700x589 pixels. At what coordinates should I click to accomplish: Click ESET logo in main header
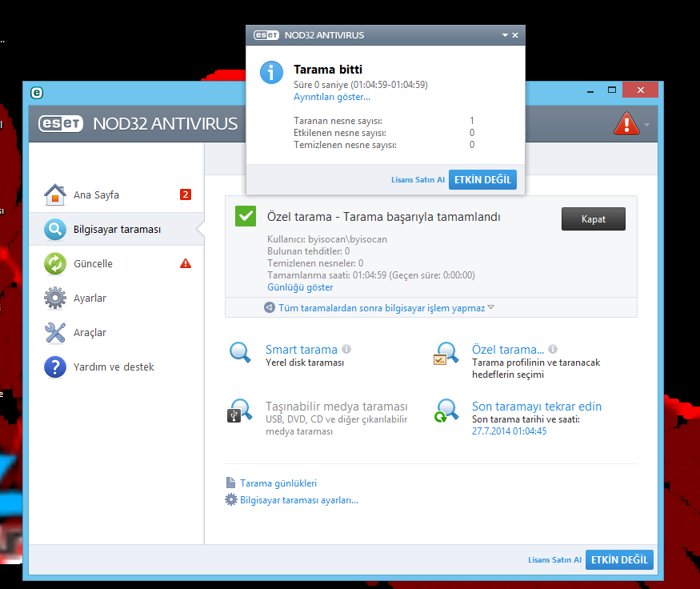[x=61, y=124]
